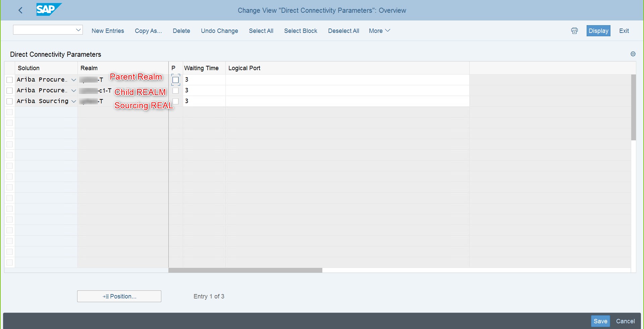
Task: Choose Deselect All from the toolbar
Action: pos(343,31)
